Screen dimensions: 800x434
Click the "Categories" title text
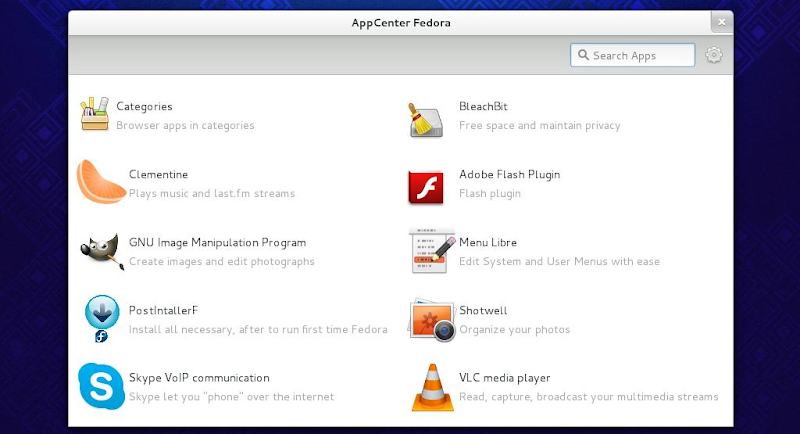coord(144,107)
